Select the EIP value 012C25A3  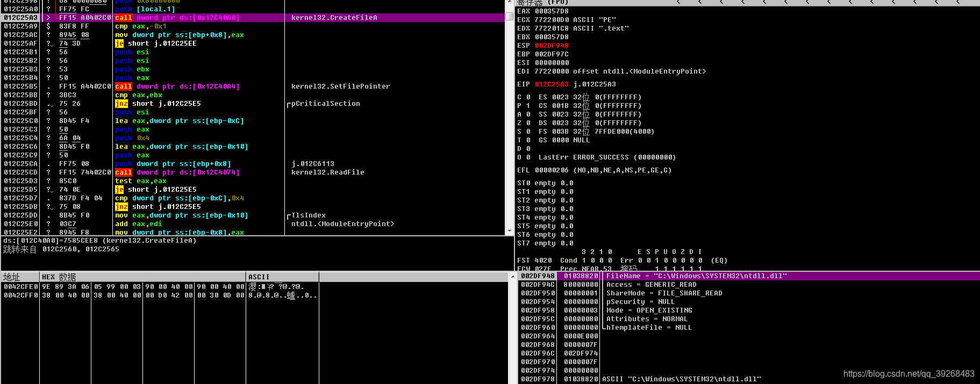click(x=552, y=84)
